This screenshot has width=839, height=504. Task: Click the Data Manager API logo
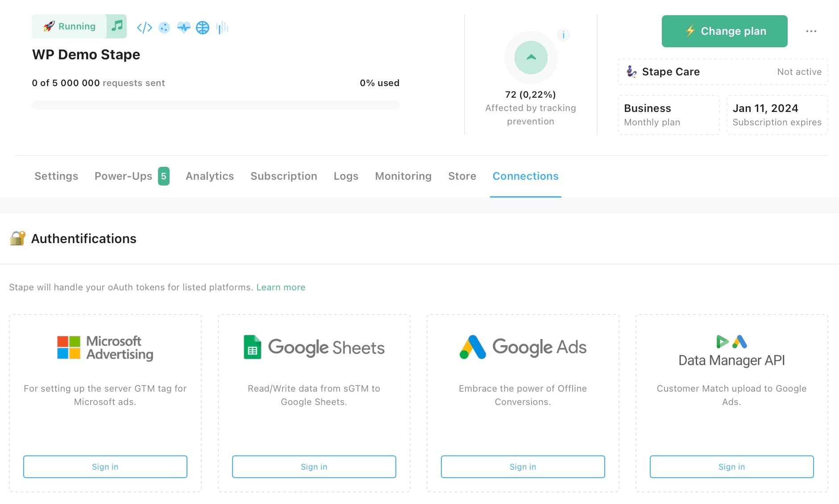[x=731, y=351]
